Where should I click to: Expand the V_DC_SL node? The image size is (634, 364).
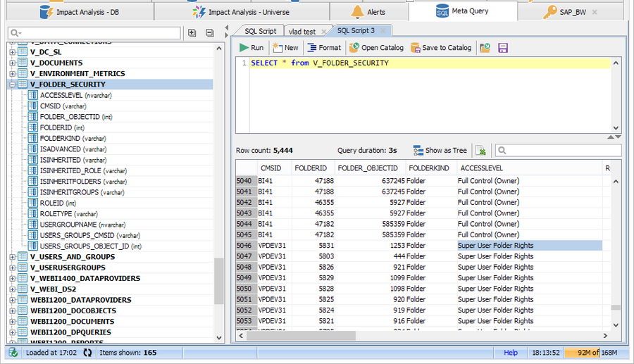point(13,52)
